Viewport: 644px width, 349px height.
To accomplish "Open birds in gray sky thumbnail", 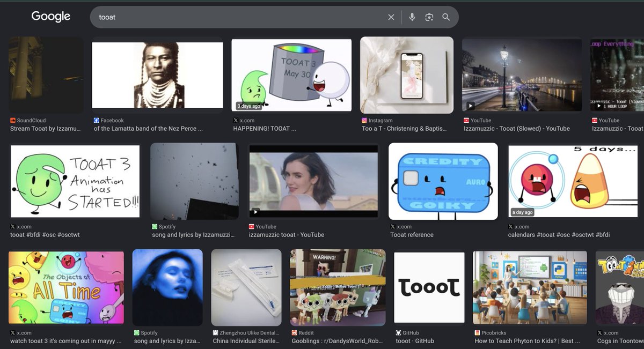I will coord(194,181).
